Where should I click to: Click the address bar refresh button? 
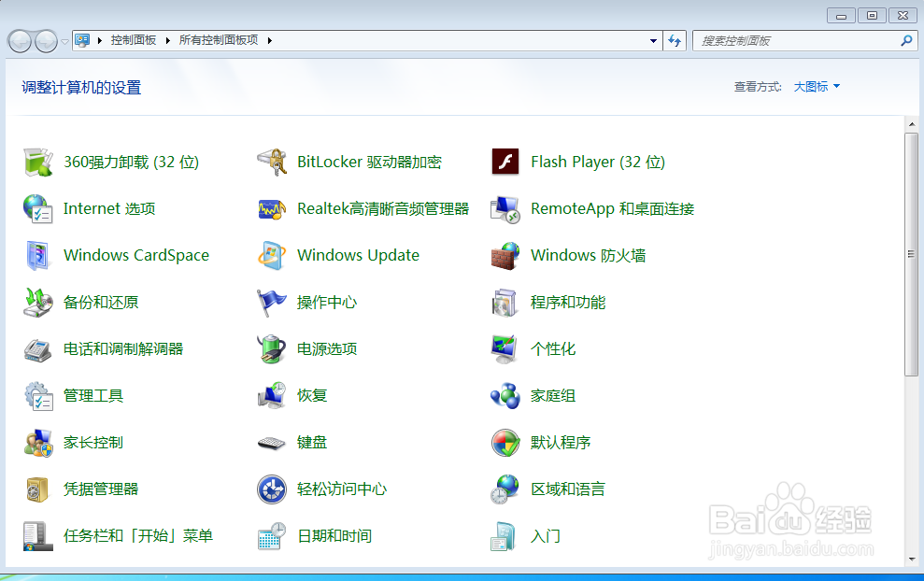coord(675,41)
